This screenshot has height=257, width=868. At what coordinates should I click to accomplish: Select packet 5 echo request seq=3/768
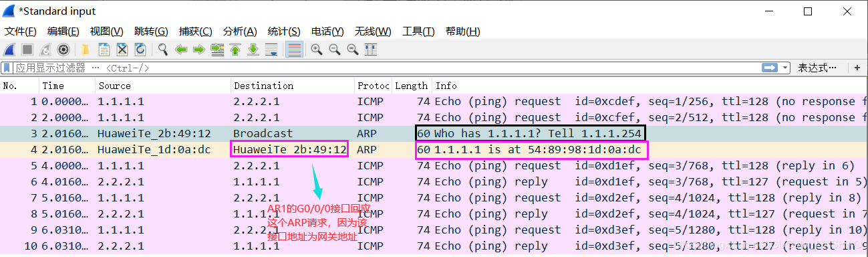coord(434,166)
